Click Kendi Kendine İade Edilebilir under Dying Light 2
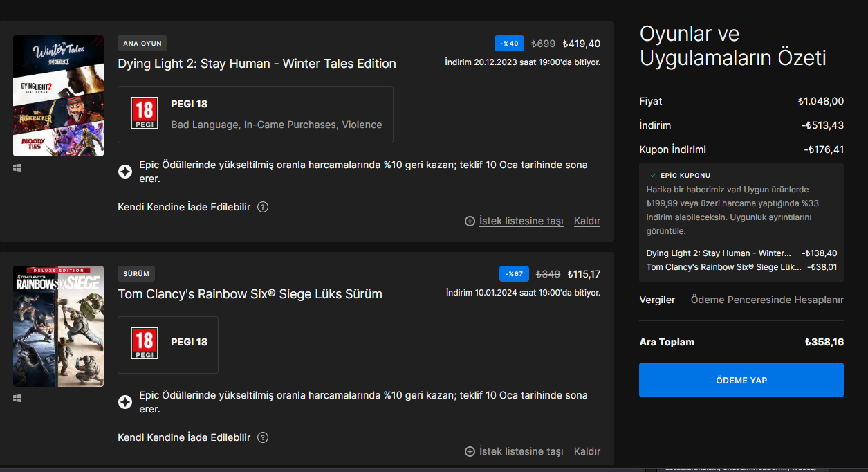Screen dimensions: 868x472 (x=184, y=207)
